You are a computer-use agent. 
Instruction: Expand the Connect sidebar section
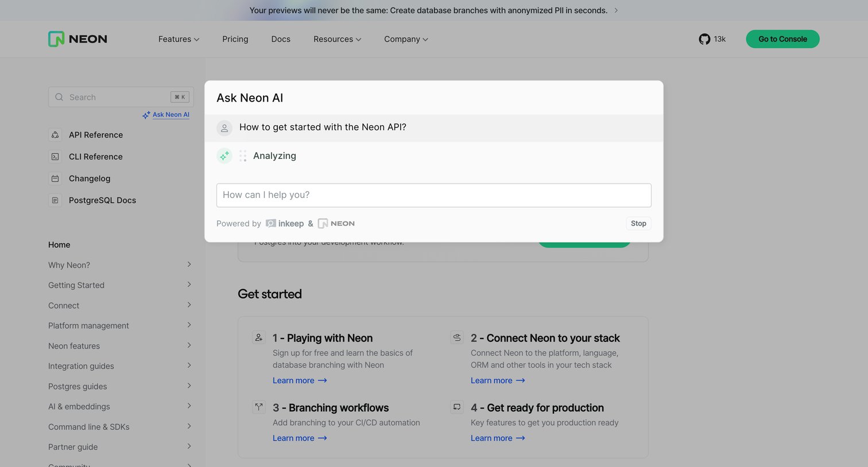(189, 305)
